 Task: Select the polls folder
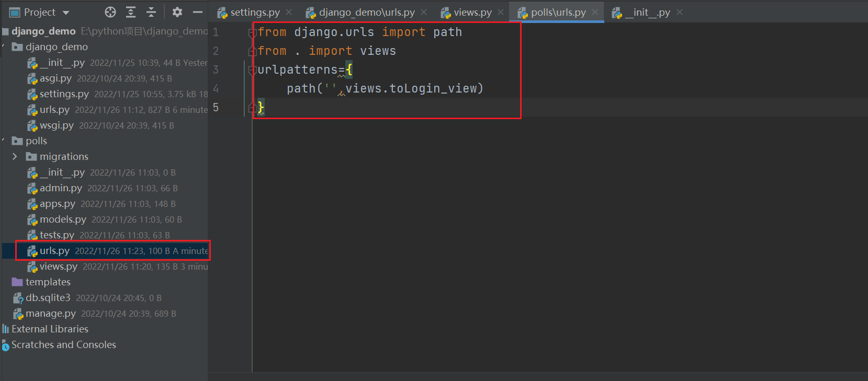click(x=36, y=141)
